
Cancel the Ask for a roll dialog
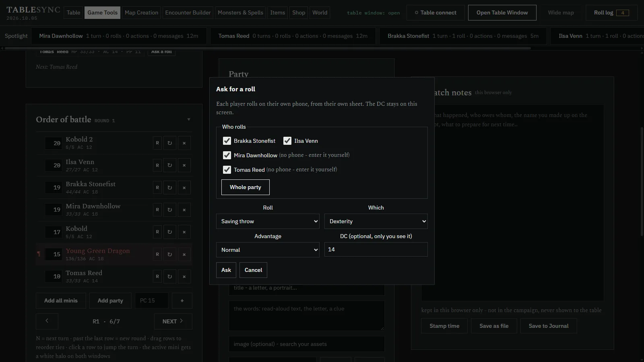(x=253, y=270)
